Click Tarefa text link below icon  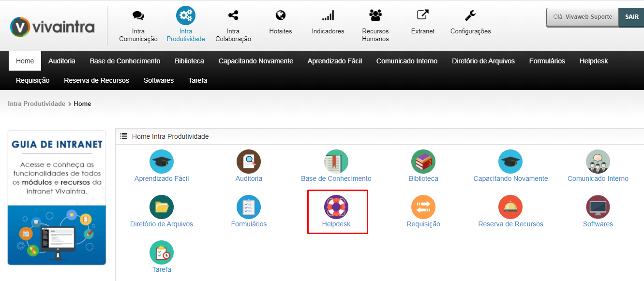[162, 269]
